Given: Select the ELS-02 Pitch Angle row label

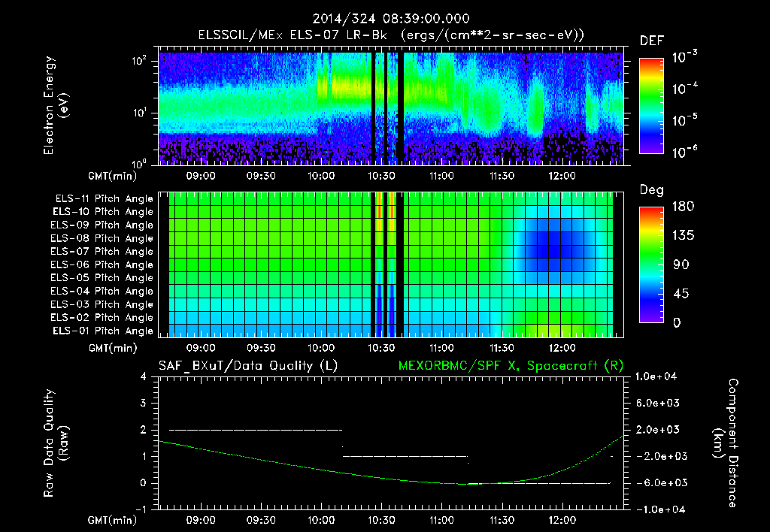Looking at the screenshot, I should (x=102, y=318).
